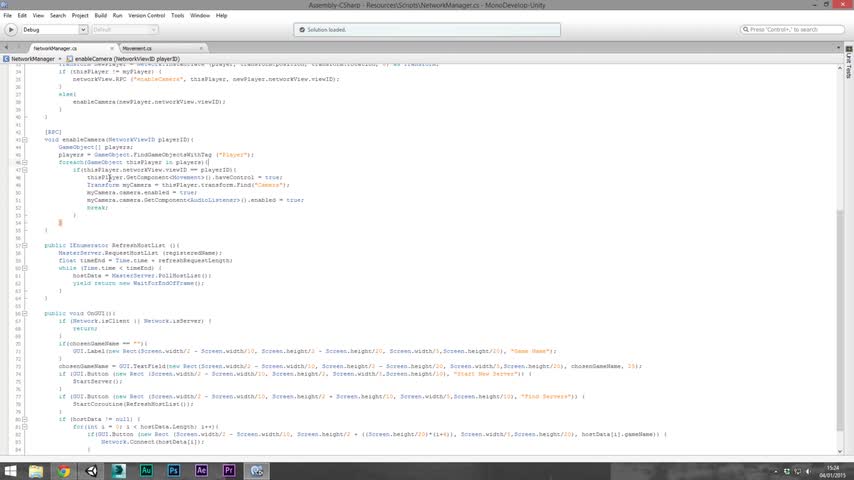This screenshot has width=854, height=480.
Task: Open the View menu
Action: click(38, 15)
